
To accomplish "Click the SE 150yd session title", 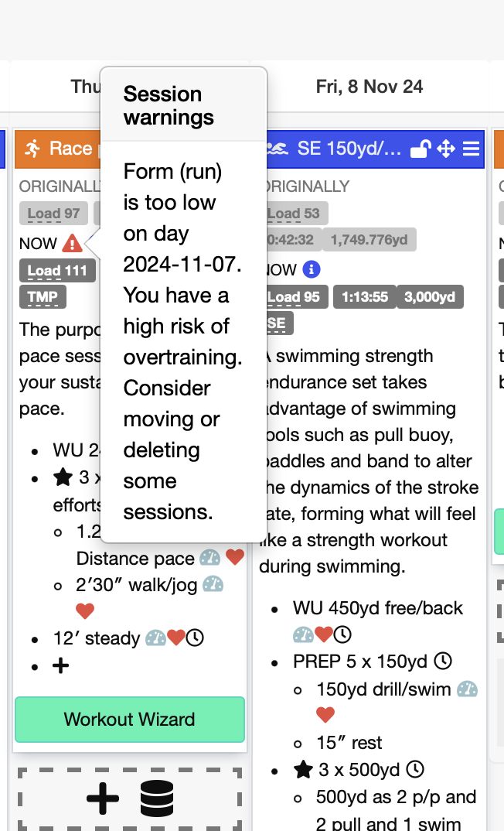I will click(349, 149).
